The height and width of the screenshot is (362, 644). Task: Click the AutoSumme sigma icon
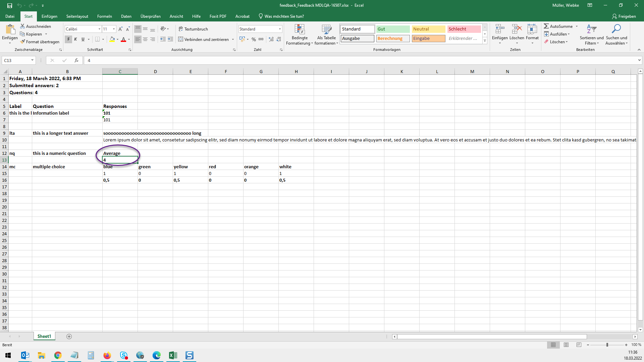click(x=546, y=26)
